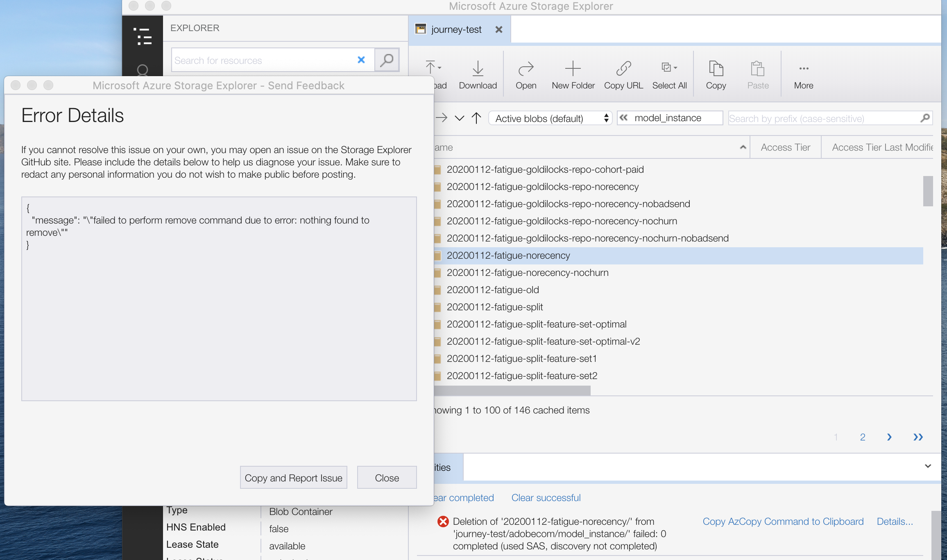The width and height of the screenshot is (947, 560).
Task: Switch to the journey-test tab
Action: (x=456, y=29)
